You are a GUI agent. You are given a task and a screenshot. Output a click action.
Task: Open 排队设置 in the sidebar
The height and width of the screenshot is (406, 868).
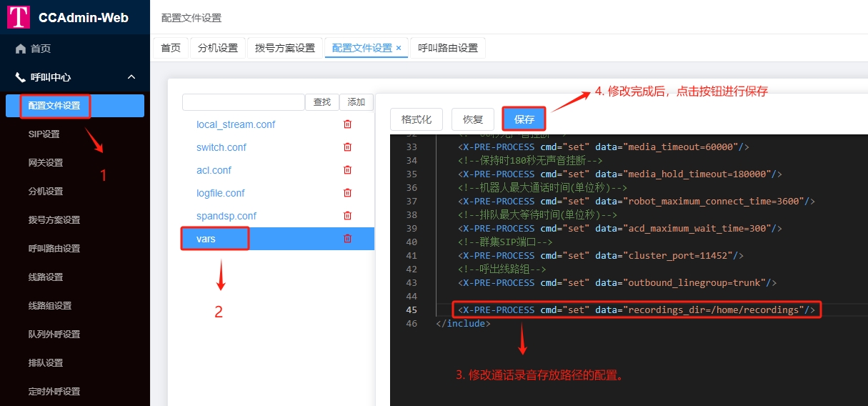(x=75, y=363)
